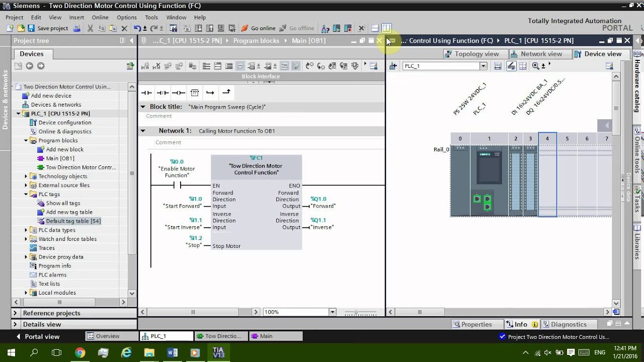
Task: Expand the External source files folder
Action: [x=26, y=186]
